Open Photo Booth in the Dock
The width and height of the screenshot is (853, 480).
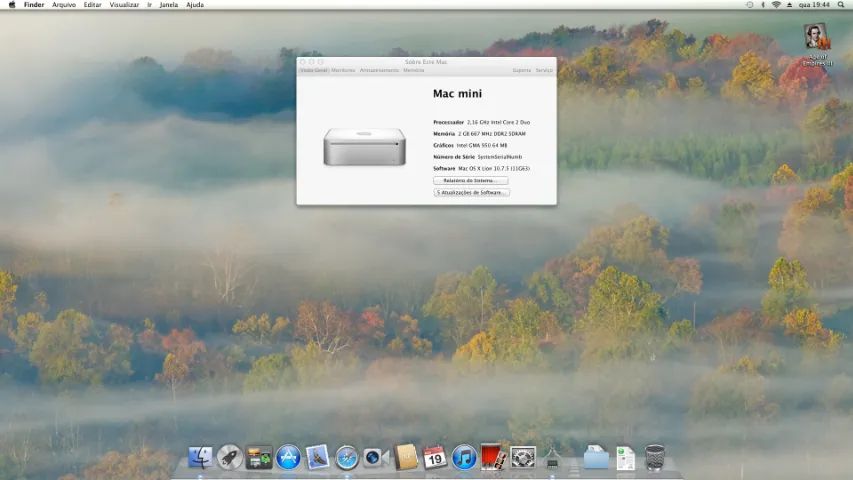click(493, 457)
